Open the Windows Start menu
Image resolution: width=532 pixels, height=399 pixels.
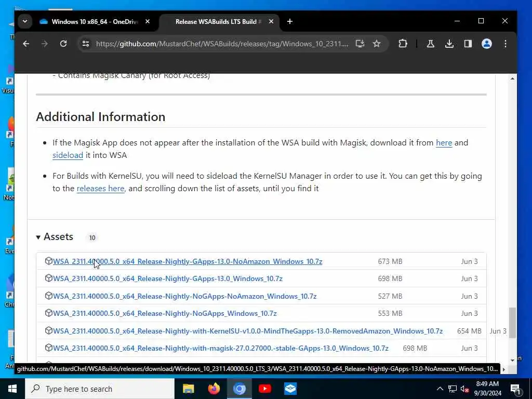click(x=12, y=389)
